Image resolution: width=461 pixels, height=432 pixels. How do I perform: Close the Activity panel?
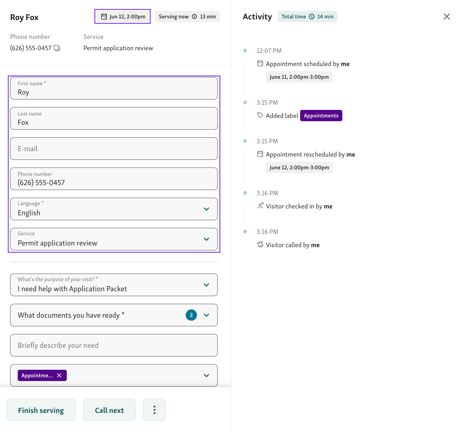[x=447, y=16]
